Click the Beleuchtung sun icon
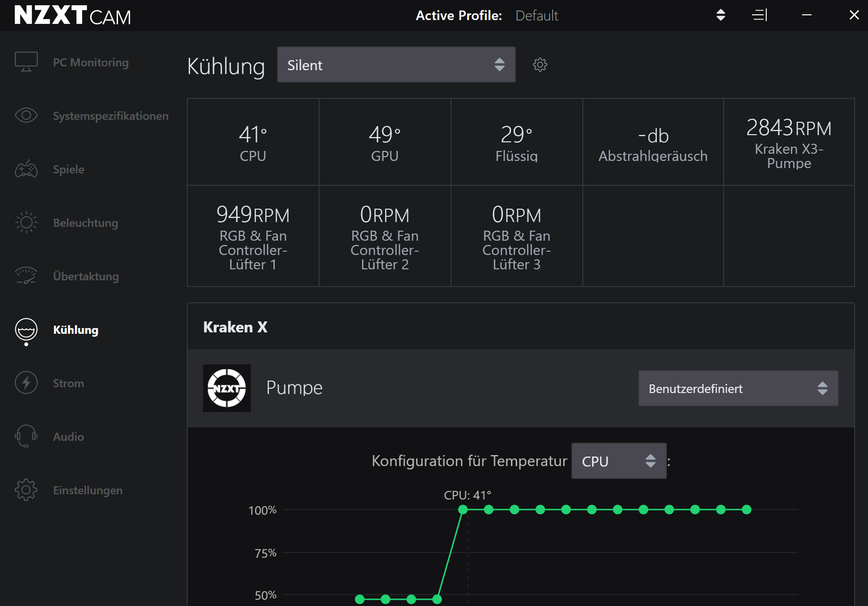 [26, 223]
